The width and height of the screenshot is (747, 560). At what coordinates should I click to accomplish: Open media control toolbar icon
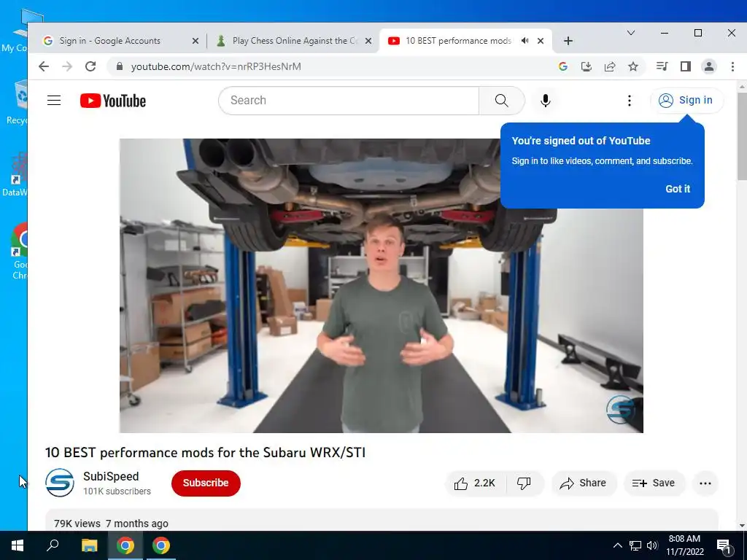click(x=662, y=66)
